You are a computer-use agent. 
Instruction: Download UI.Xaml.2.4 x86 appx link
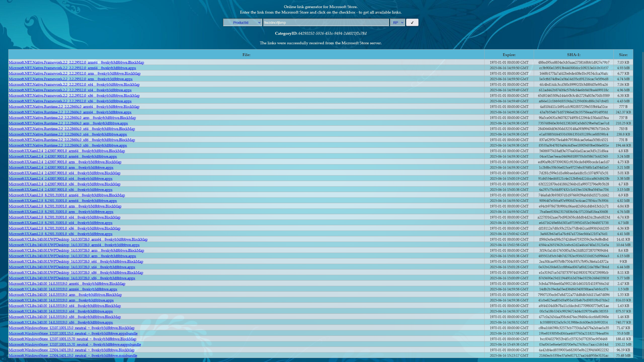(x=60, y=190)
